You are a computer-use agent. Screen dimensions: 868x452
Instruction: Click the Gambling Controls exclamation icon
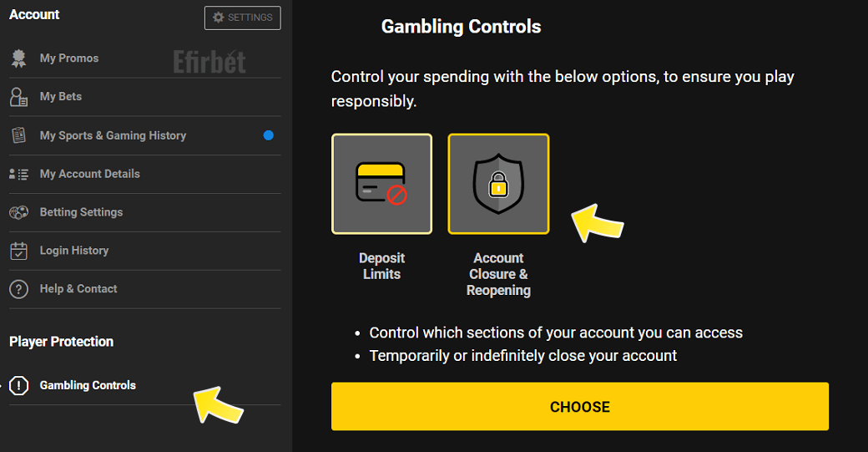point(19,385)
